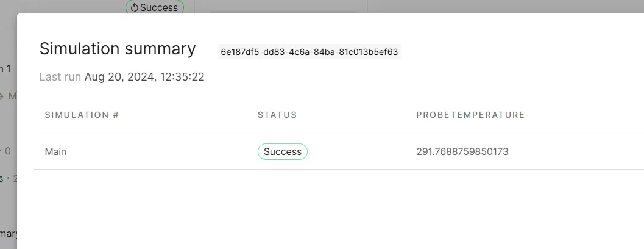Click the Success badge above the dialog
The height and width of the screenshot is (249, 644).
click(x=155, y=7)
